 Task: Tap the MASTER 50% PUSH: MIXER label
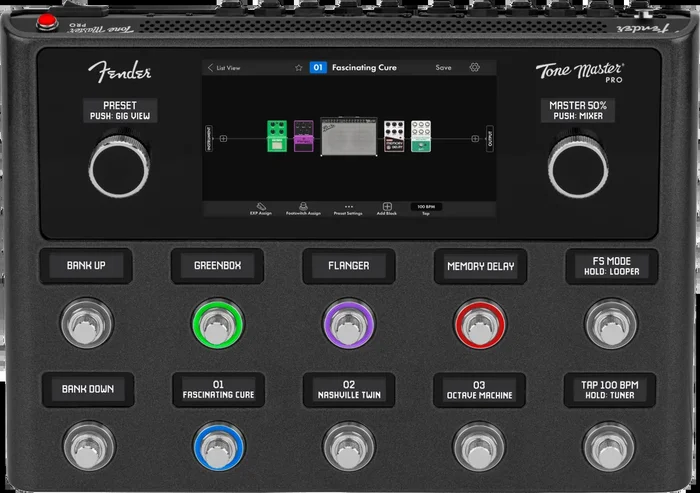point(578,110)
